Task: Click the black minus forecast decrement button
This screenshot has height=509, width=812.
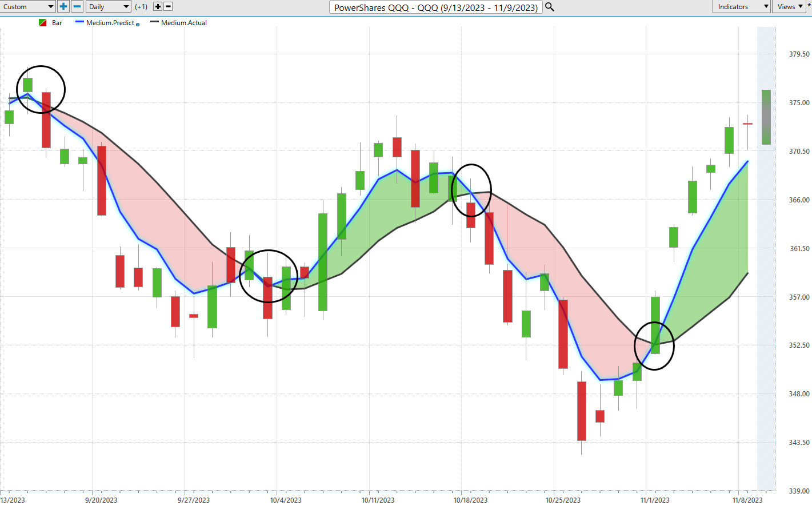Action: [x=168, y=7]
